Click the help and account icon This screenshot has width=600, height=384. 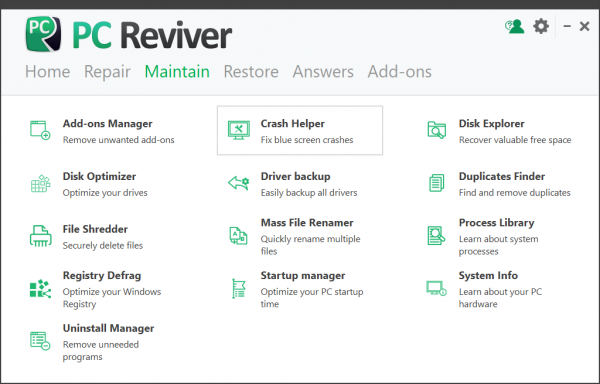point(515,26)
